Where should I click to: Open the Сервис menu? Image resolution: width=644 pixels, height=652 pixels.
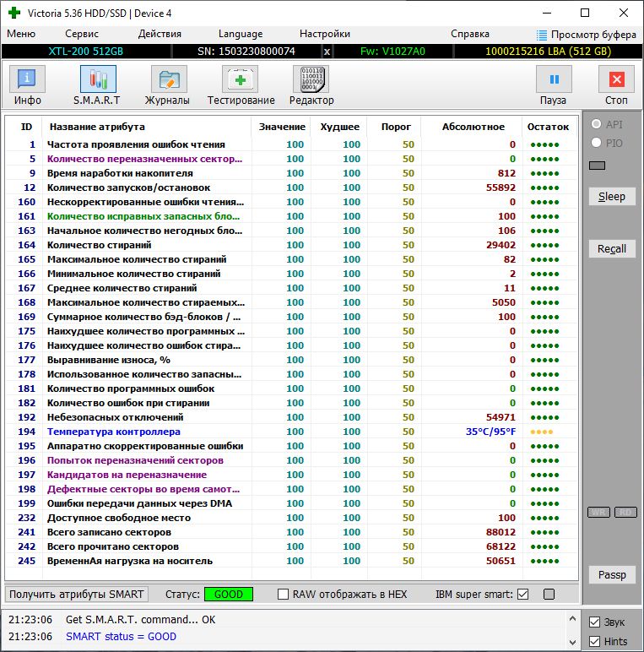point(82,34)
